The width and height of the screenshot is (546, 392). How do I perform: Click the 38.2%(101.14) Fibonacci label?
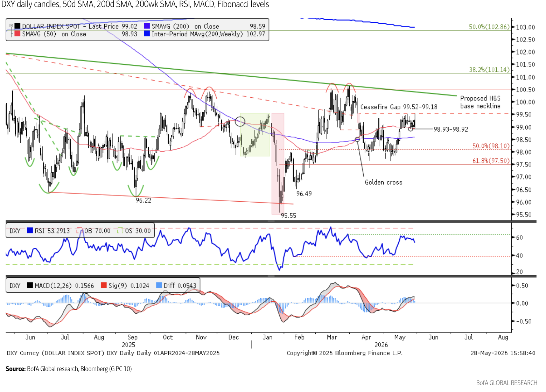489,70
